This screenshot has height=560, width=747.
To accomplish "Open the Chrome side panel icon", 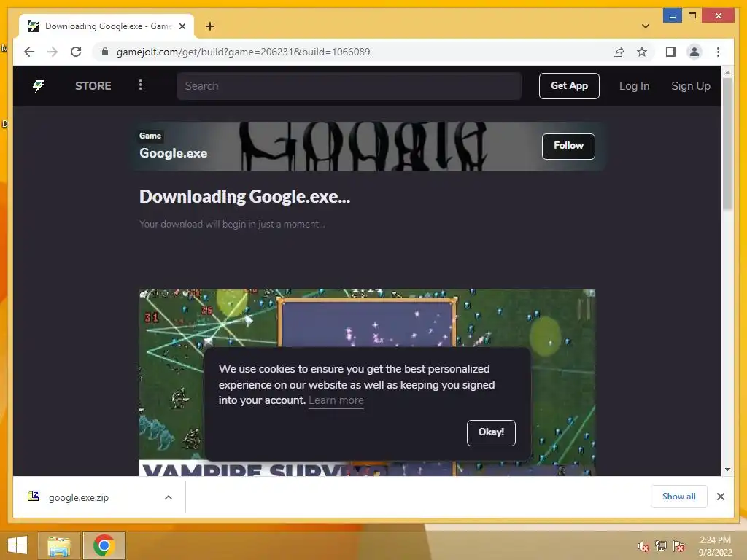I will coord(671,52).
